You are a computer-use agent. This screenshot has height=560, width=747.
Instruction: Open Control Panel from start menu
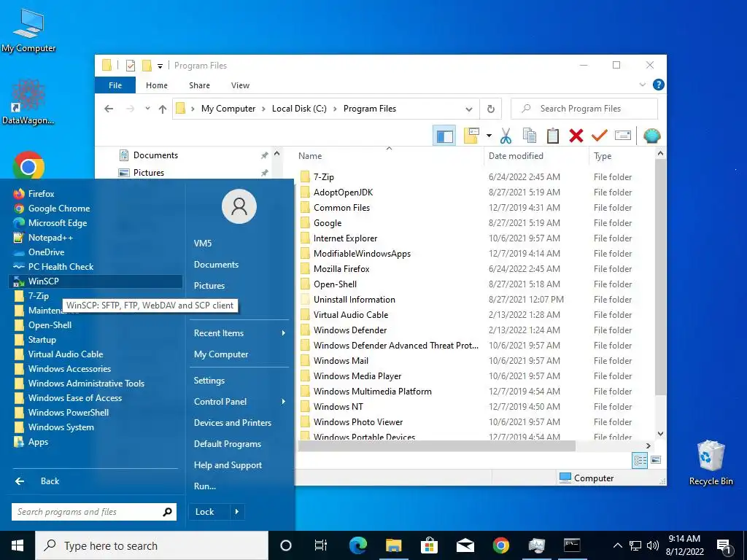click(x=239, y=402)
